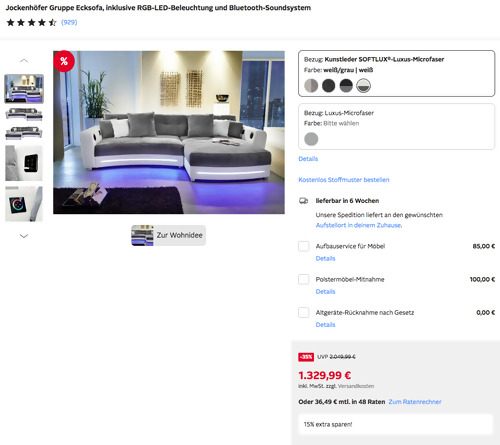Open the Aufstellort in deinem Zuhause link
The width and height of the screenshot is (500, 445).
click(358, 225)
